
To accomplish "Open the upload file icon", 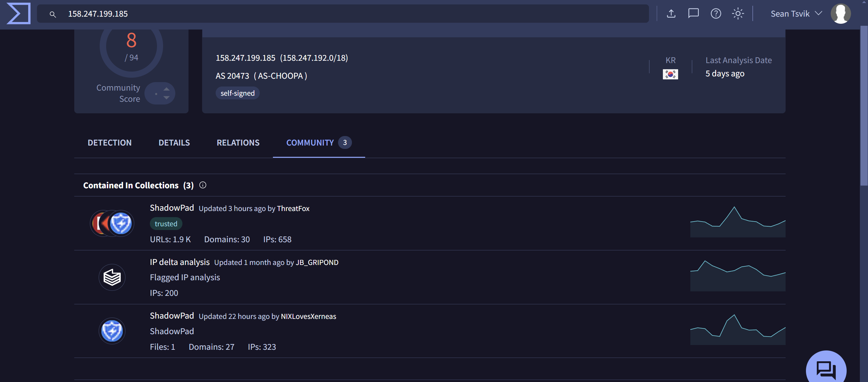I will [x=671, y=14].
